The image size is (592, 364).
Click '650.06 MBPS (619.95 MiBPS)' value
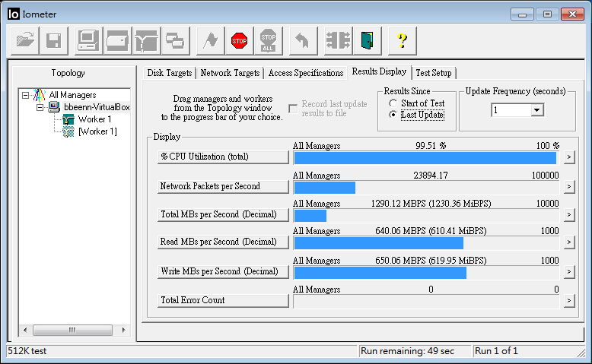[x=431, y=261]
